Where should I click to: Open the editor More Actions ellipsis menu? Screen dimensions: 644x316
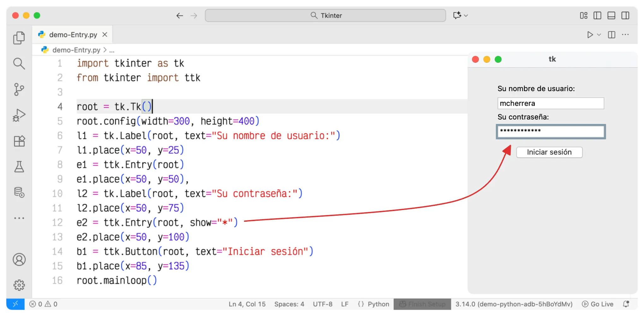point(625,35)
